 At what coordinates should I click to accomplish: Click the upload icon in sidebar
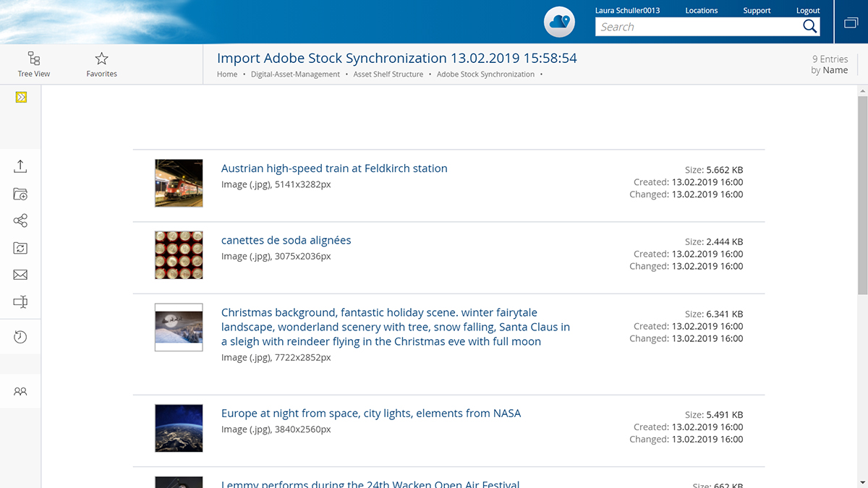[x=20, y=166]
